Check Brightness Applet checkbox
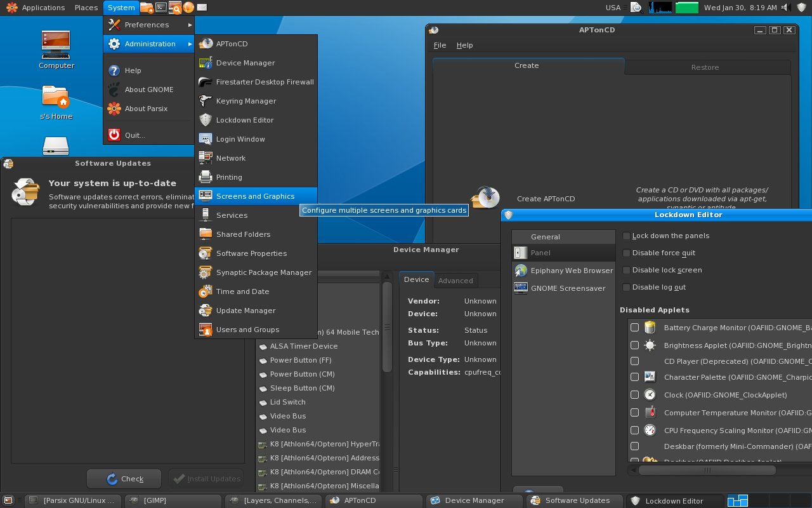Viewport: 812px width, 508px height. point(634,345)
